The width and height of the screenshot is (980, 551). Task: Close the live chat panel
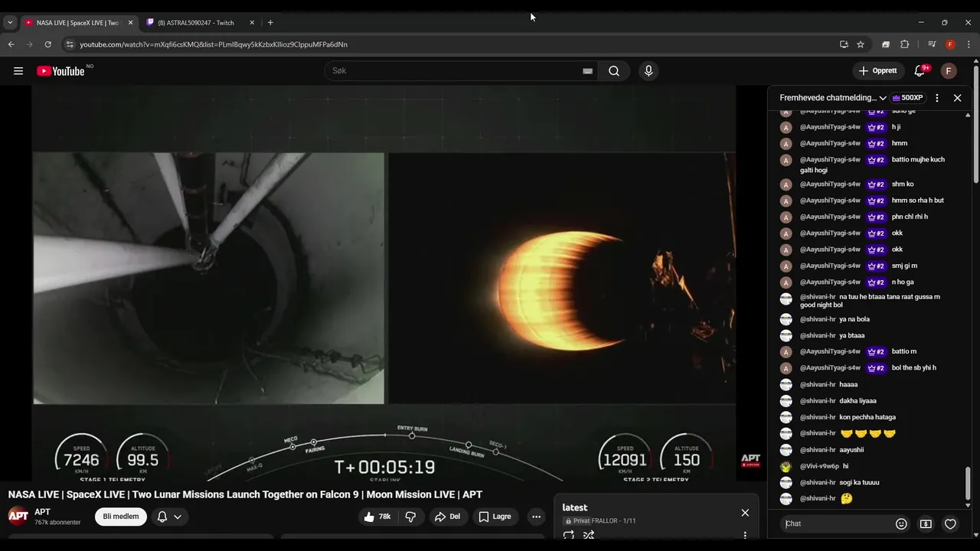(957, 98)
